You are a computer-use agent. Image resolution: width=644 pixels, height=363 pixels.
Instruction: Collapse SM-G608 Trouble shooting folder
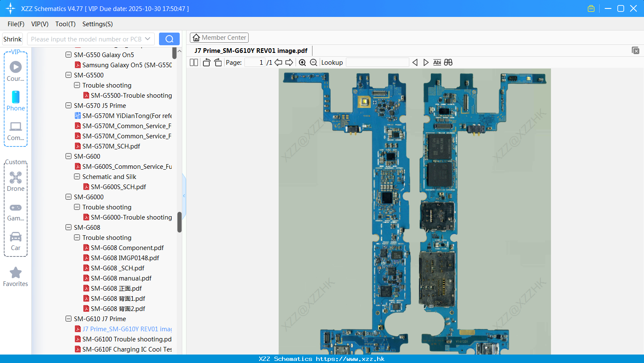pos(77,237)
